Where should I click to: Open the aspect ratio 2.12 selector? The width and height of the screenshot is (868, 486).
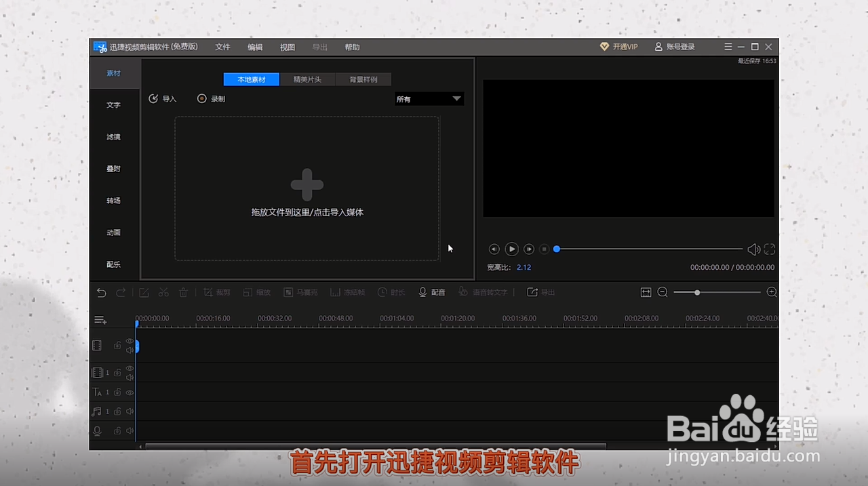tap(524, 267)
